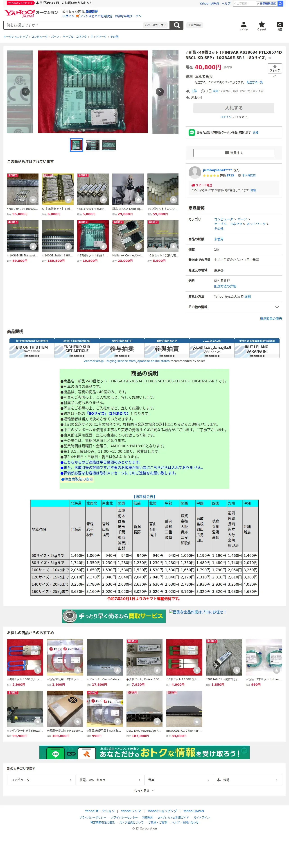Open コンピュータ category row
289x868 pixels.
(x=41, y=780)
